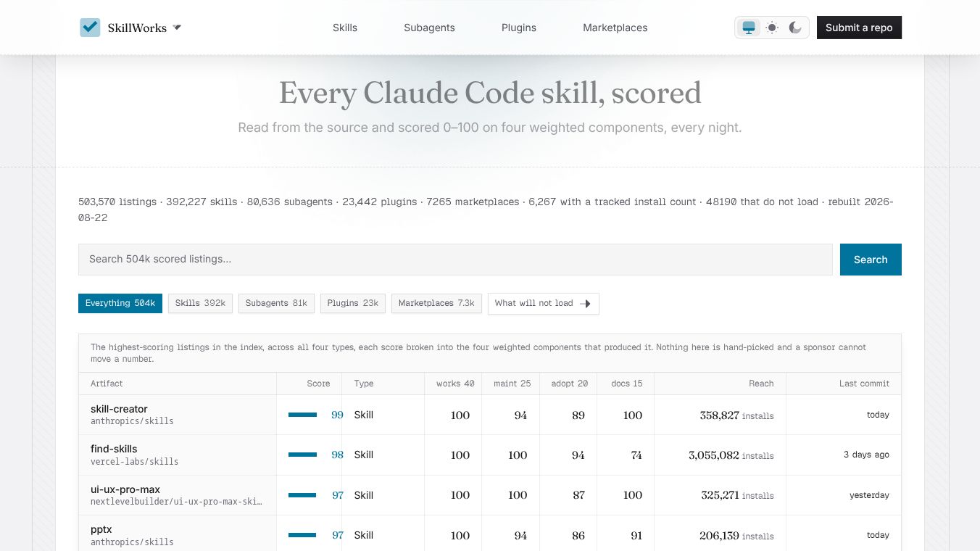Image resolution: width=980 pixels, height=551 pixels.
Task: Open pptx listing
Action: 101,530
